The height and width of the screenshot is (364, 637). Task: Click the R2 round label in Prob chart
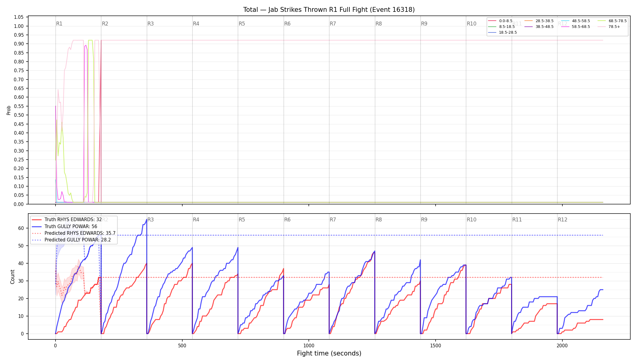click(x=105, y=24)
